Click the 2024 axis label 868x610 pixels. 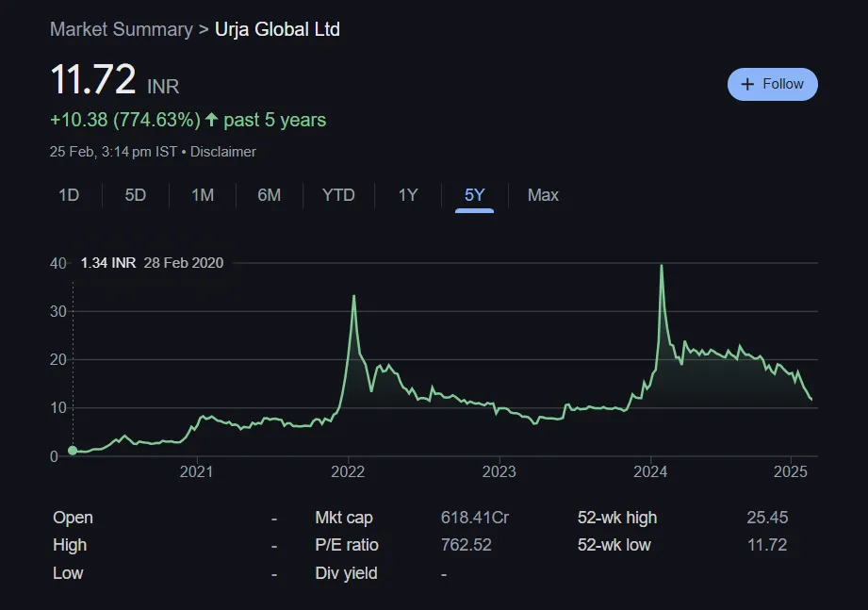tap(650, 471)
